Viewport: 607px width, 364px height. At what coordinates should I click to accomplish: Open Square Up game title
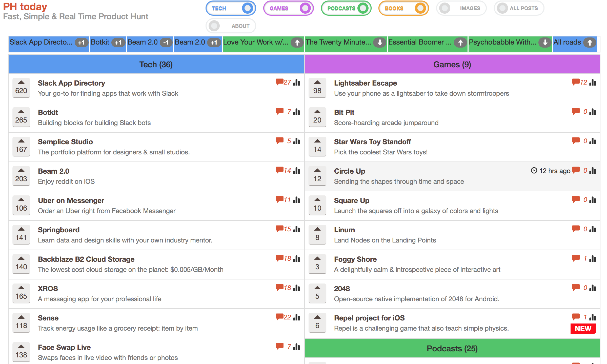point(352,200)
